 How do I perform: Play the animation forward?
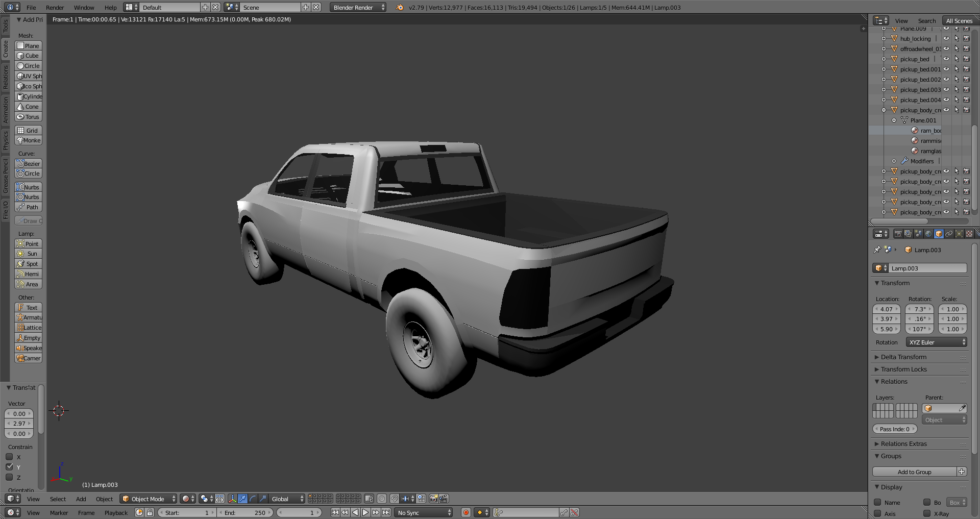tap(365, 512)
